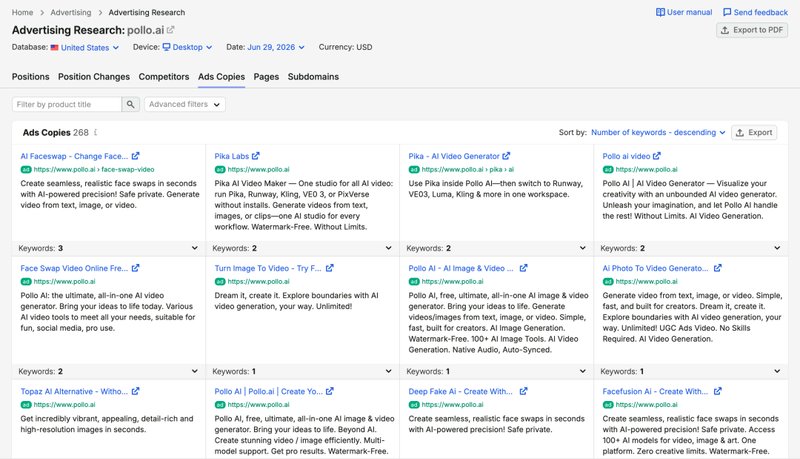Open external link for AI Faceswap ad
This screenshot has width=800, height=459.
(135, 156)
